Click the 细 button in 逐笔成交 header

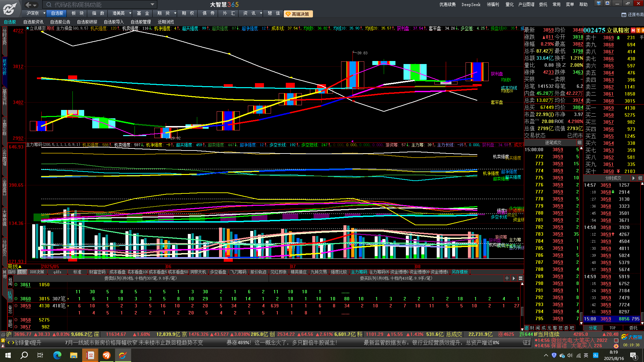pyautogui.click(x=579, y=143)
